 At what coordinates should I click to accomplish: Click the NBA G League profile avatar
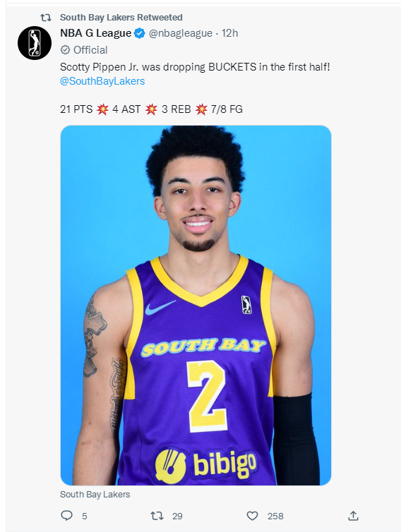[x=35, y=43]
